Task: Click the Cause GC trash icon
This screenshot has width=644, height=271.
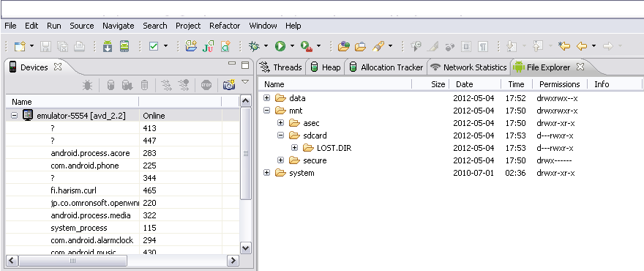Action: (x=145, y=85)
